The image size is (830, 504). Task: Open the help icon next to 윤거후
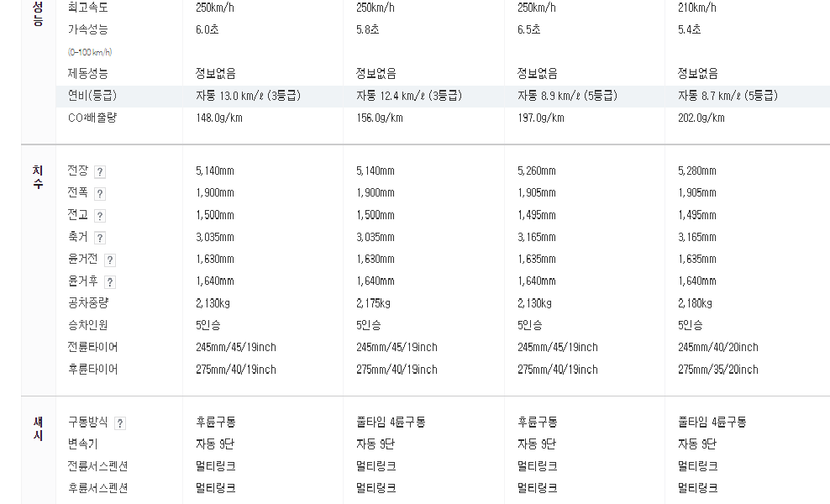click(x=109, y=282)
